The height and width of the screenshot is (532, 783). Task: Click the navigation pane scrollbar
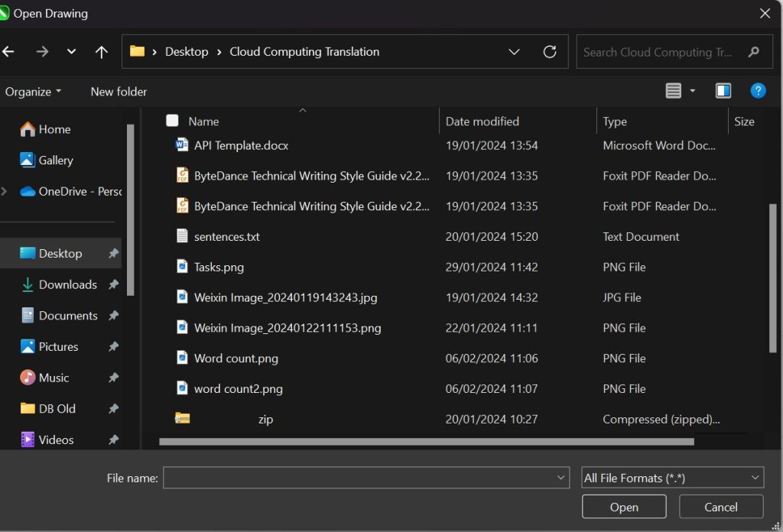(130, 210)
